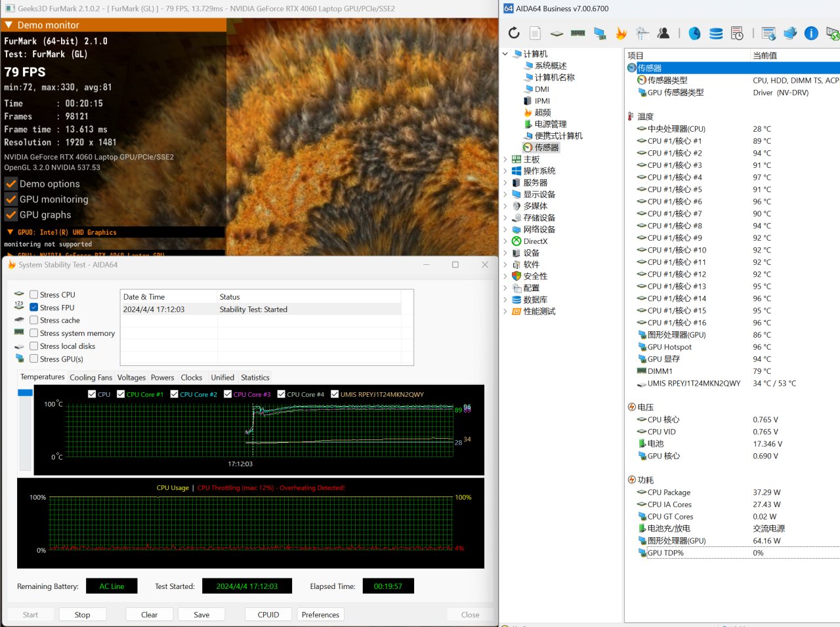Open the Statistics tab
This screenshot has width=840, height=627.
tap(255, 378)
